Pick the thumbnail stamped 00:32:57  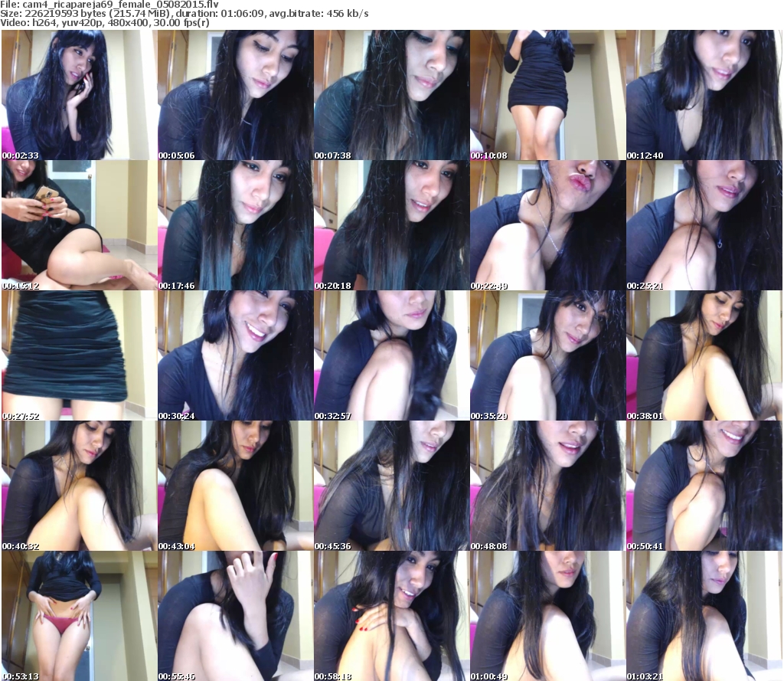(x=391, y=355)
